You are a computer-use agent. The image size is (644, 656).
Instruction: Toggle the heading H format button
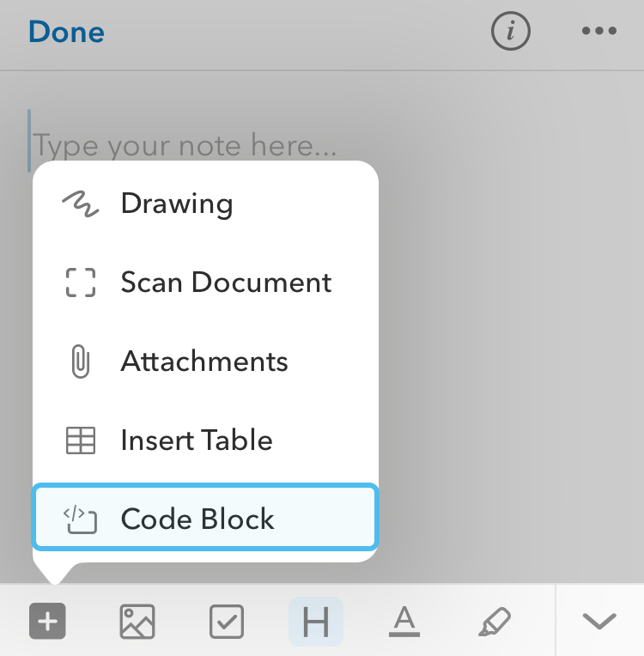click(316, 621)
